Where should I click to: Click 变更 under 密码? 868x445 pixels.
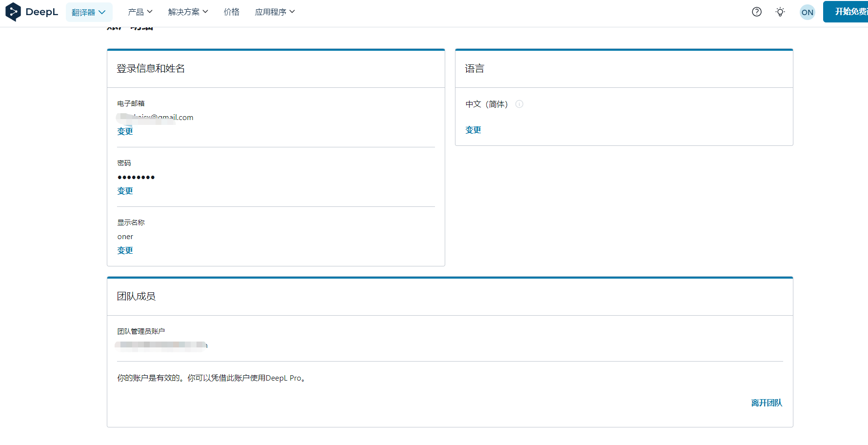(x=125, y=191)
